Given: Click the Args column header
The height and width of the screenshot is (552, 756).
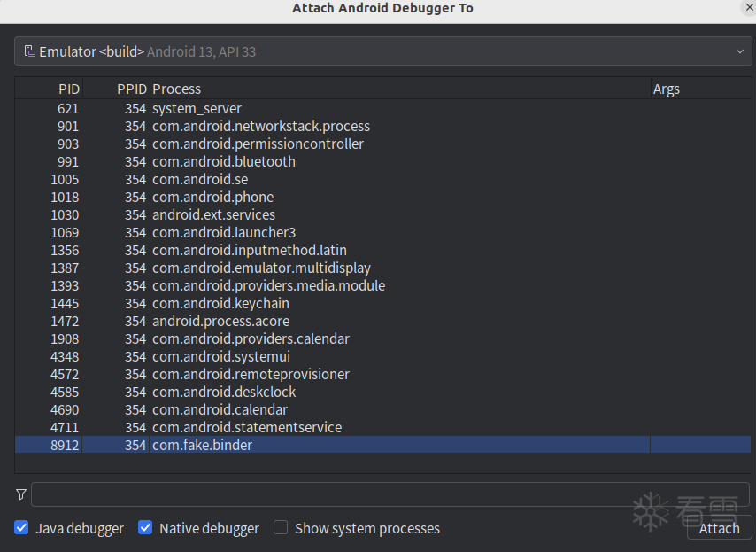Looking at the screenshot, I should pos(667,89).
